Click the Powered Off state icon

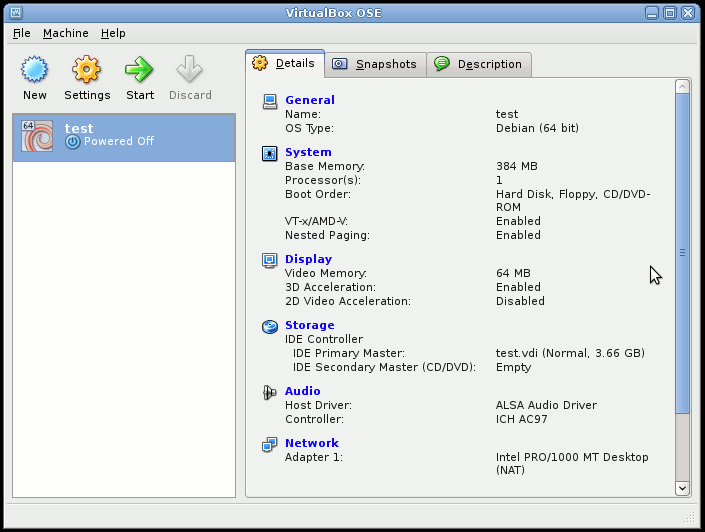72,142
